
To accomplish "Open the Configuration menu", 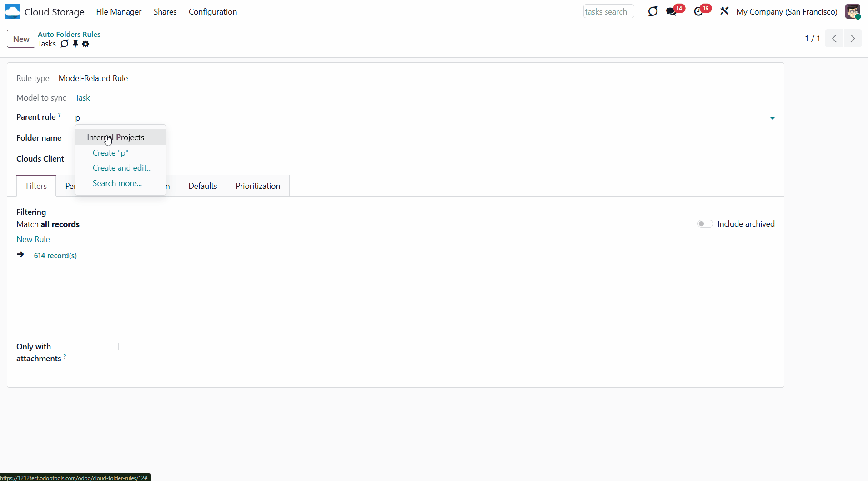I will [213, 12].
